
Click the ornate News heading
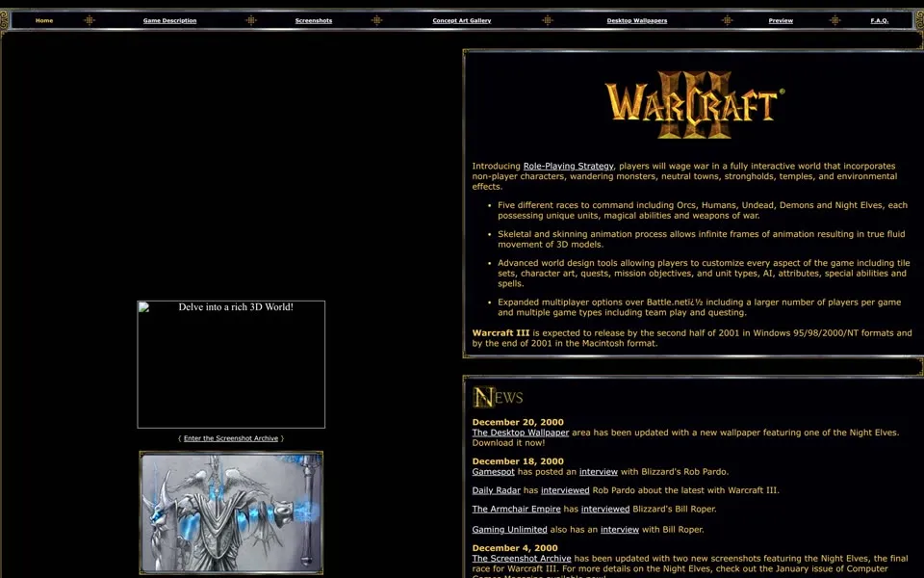498,397
